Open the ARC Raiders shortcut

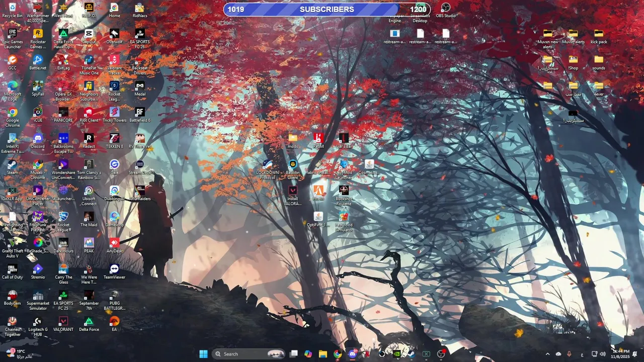140,193
